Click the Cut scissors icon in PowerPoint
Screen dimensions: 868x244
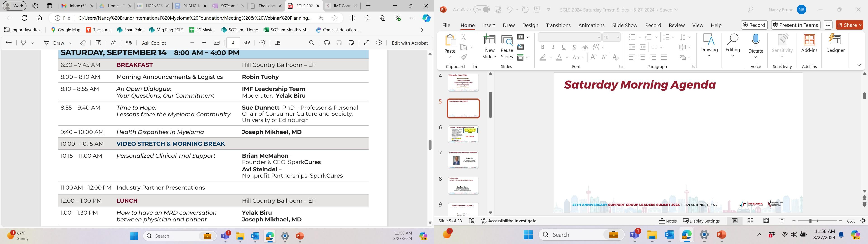tap(464, 37)
